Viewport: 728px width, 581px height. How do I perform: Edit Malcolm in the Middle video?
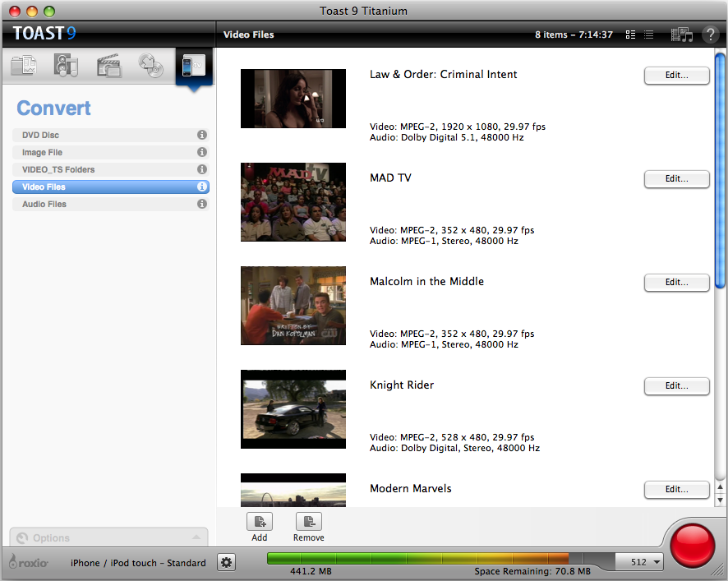676,283
